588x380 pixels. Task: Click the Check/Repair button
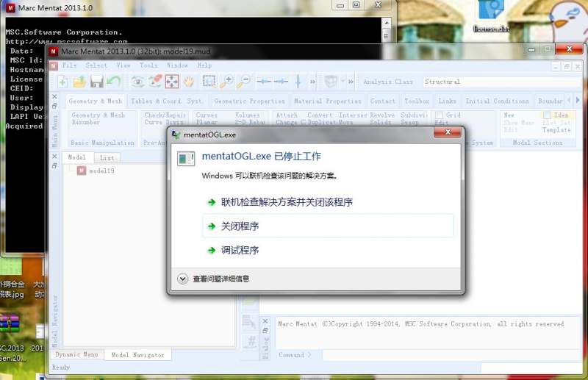(165, 115)
